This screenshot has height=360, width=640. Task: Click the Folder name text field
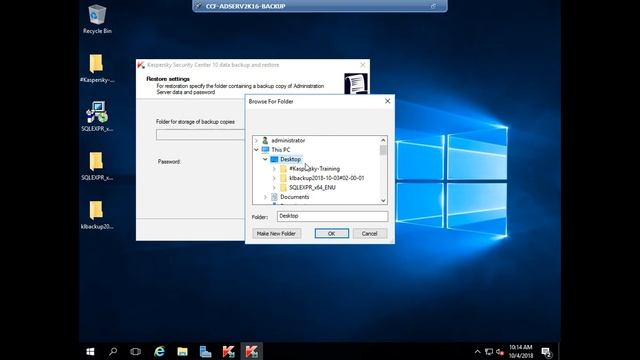tap(332, 216)
